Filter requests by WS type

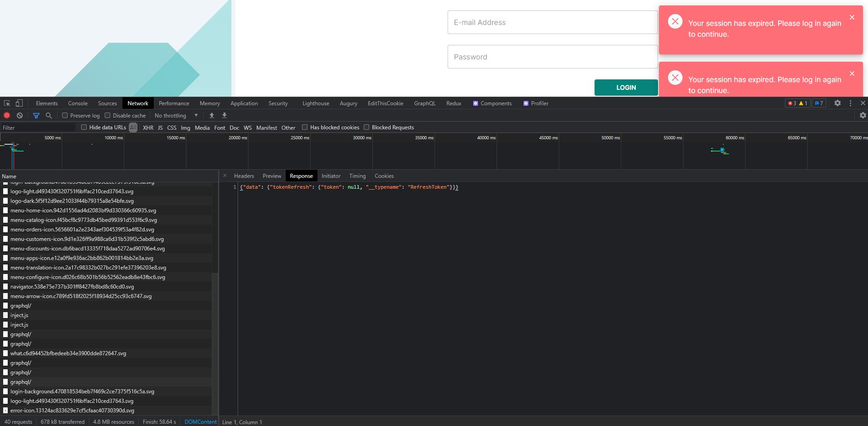[x=248, y=128]
